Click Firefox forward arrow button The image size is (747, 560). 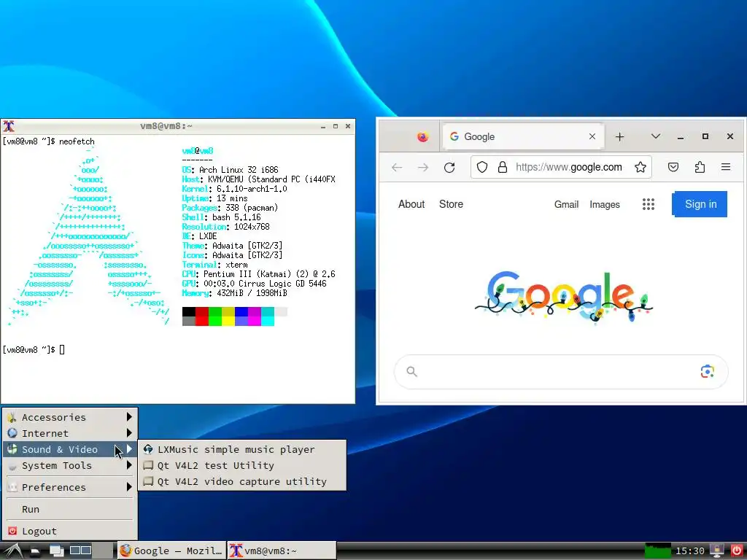click(x=423, y=167)
